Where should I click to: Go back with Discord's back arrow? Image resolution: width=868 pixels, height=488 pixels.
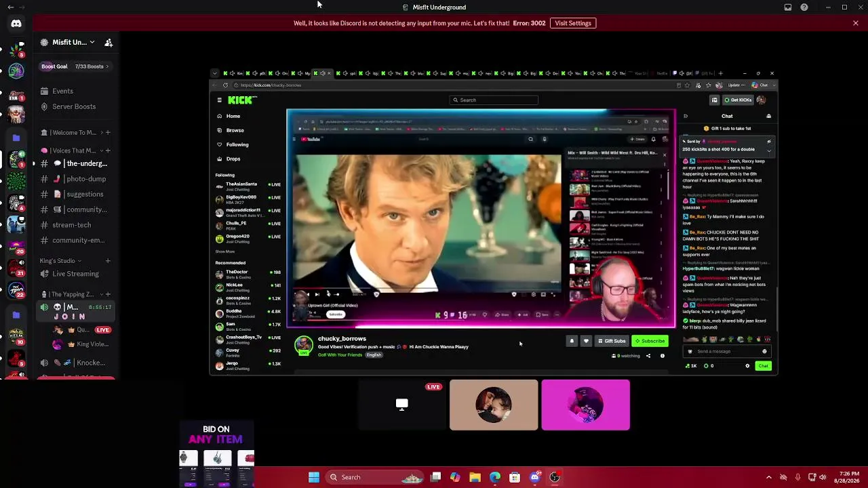10,7
